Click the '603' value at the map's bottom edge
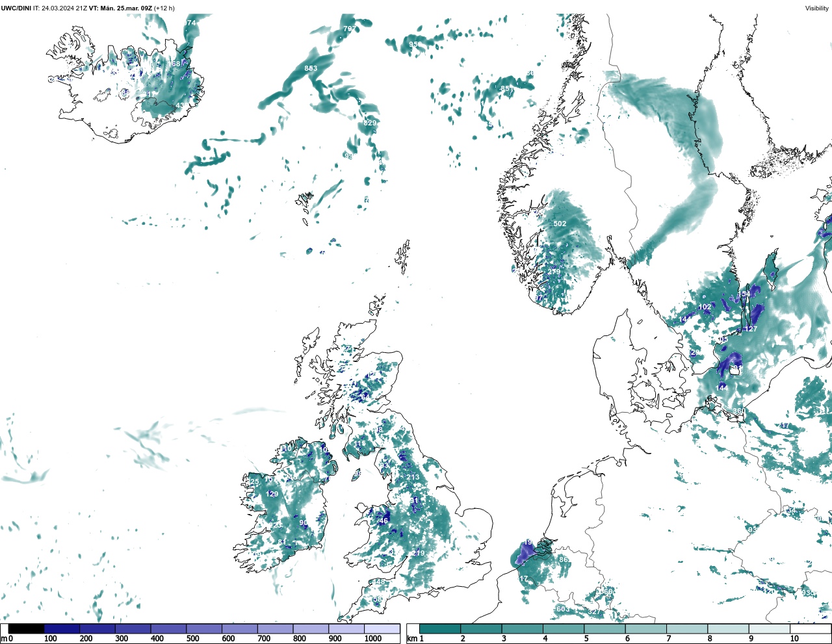Screen dimensions: 832x644 coord(563,609)
